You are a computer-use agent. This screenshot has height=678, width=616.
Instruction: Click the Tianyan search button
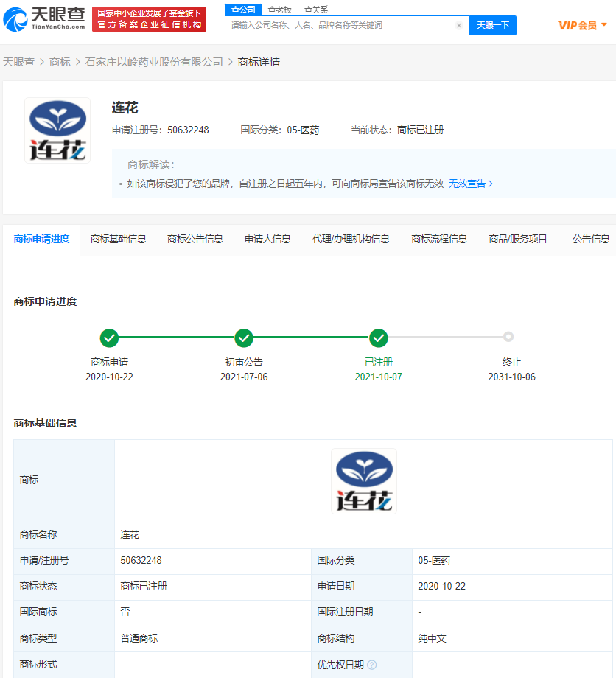tap(492, 26)
